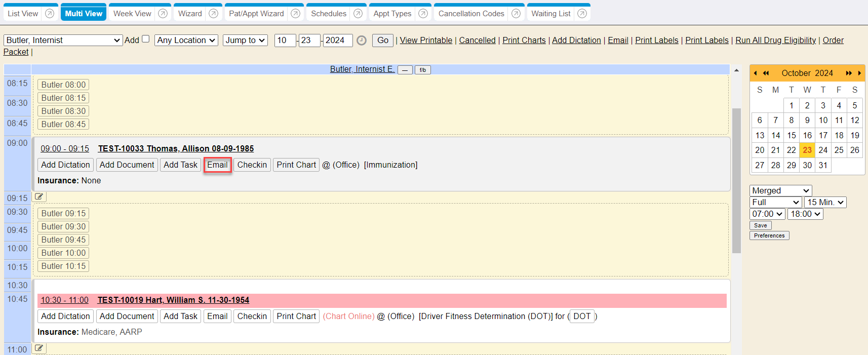Expand the Any Location dropdown
This screenshot has width=868, height=355.
point(186,41)
